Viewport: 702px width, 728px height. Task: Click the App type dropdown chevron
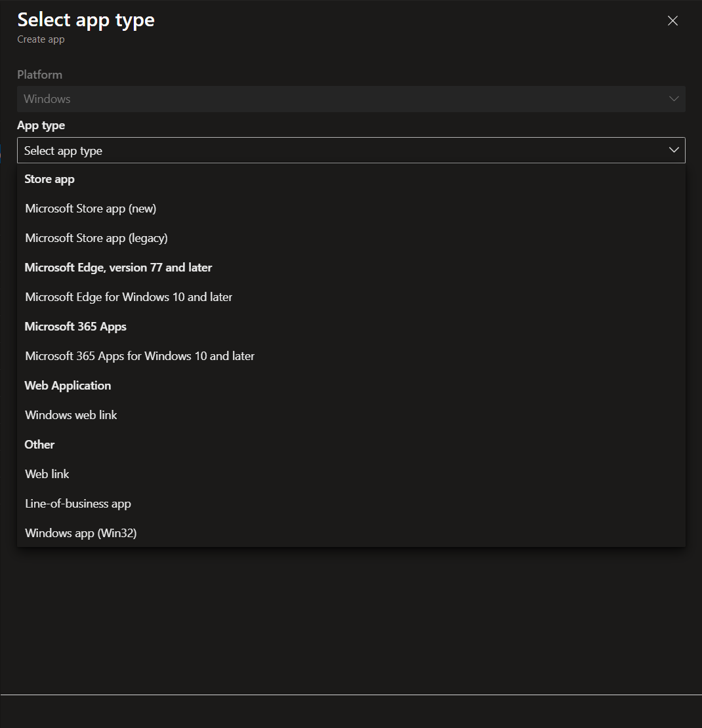674,150
